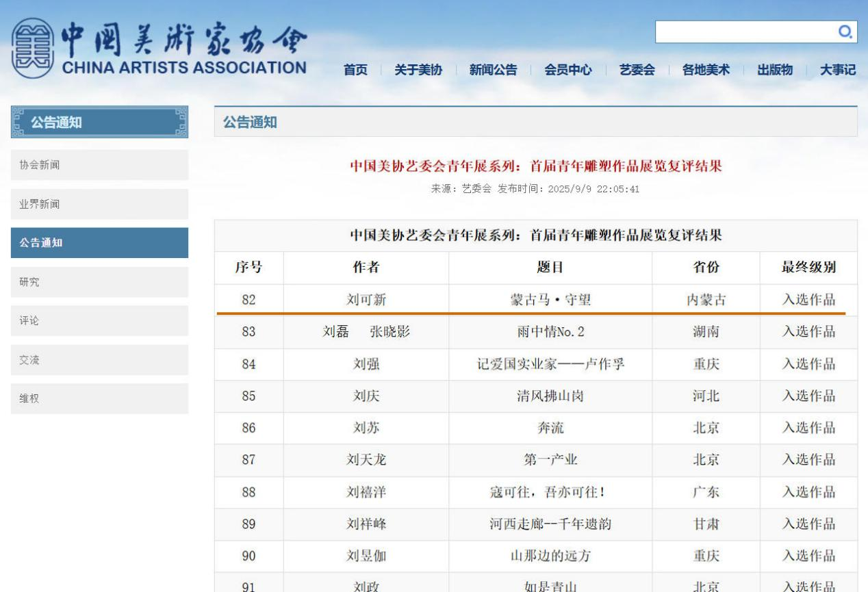The width and height of the screenshot is (868, 592).
Task: Click the search magnifier icon
Action: (845, 31)
